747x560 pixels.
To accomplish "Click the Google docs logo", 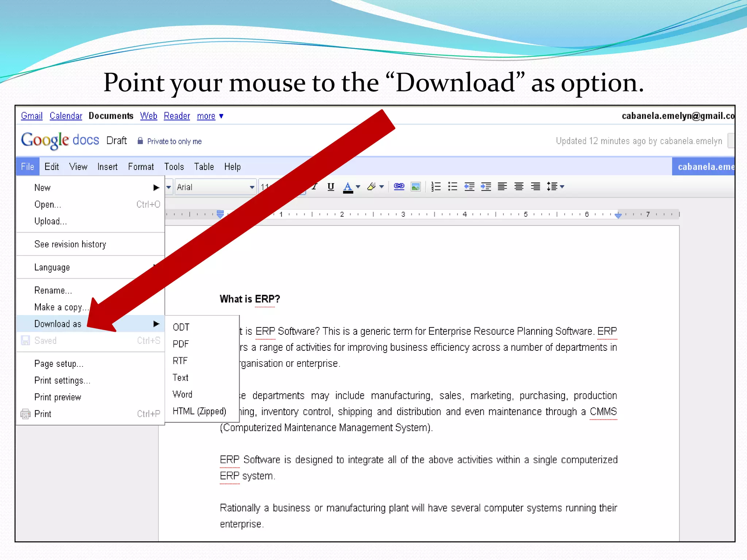I will [60, 140].
